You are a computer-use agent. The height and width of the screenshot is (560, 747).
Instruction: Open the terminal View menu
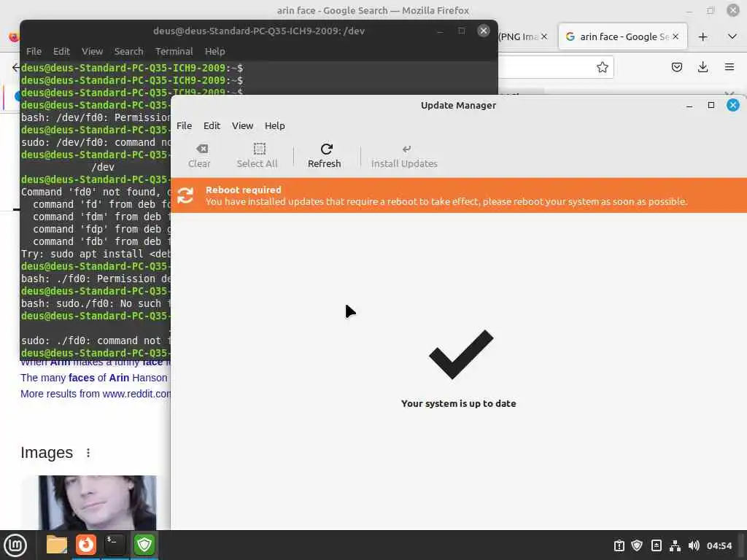pos(92,52)
